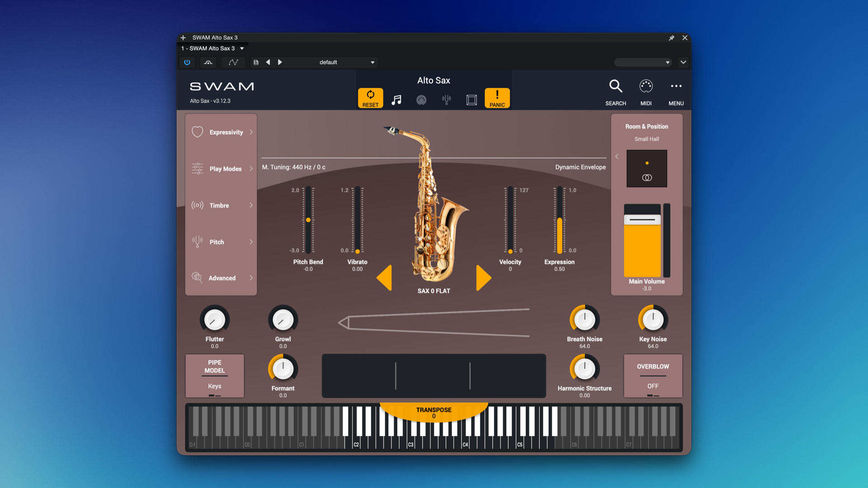Open the Timbre section
The image size is (868, 488).
[221, 205]
